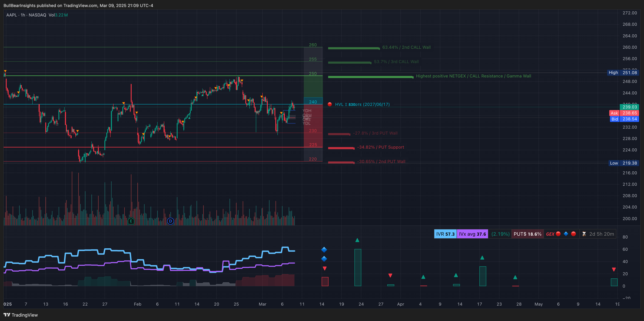Click the (2.19%) change badge
Viewport: 644px width, 321px height.
click(x=500, y=234)
